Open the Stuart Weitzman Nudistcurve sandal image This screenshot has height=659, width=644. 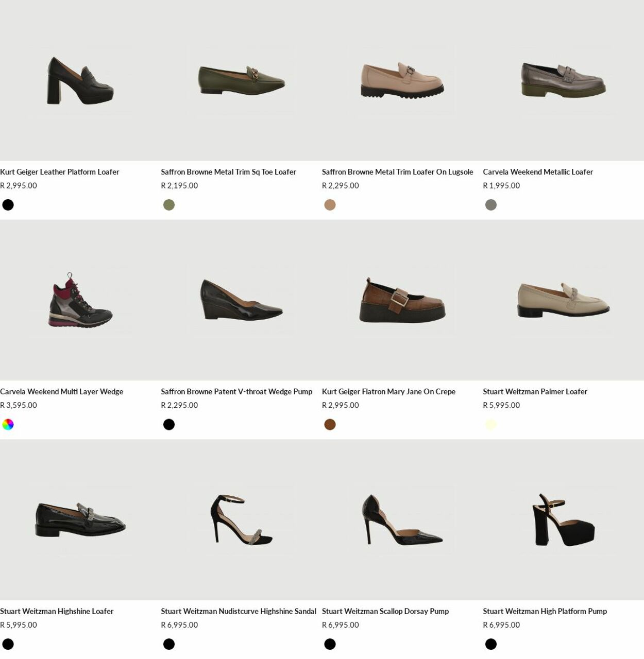pyautogui.click(x=241, y=520)
